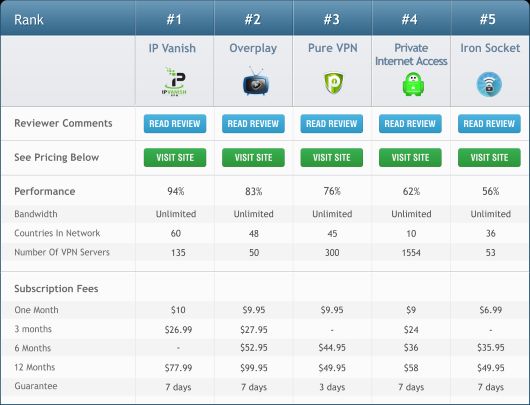Click the $58 twelve months price
The height and width of the screenshot is (405, 530).
point(411,367)
